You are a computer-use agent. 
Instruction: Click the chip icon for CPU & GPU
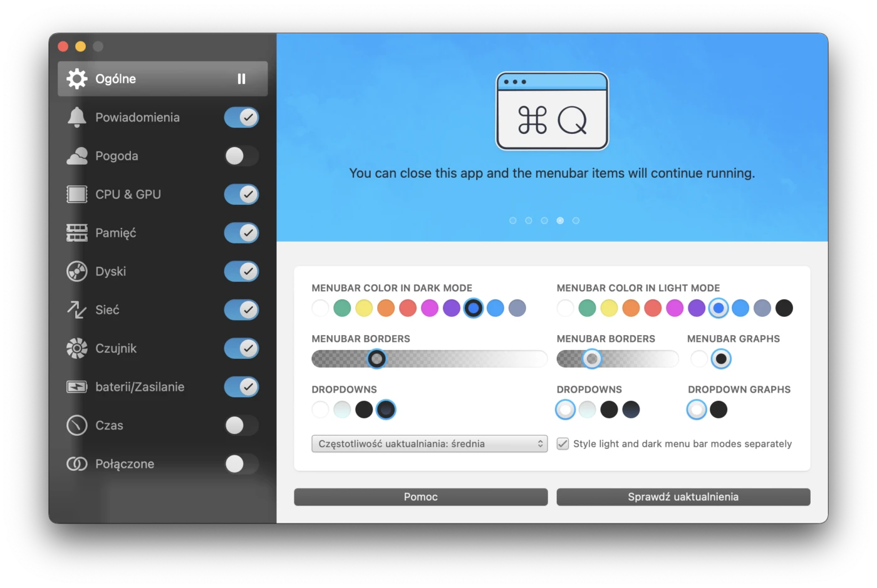coord(77,194)
